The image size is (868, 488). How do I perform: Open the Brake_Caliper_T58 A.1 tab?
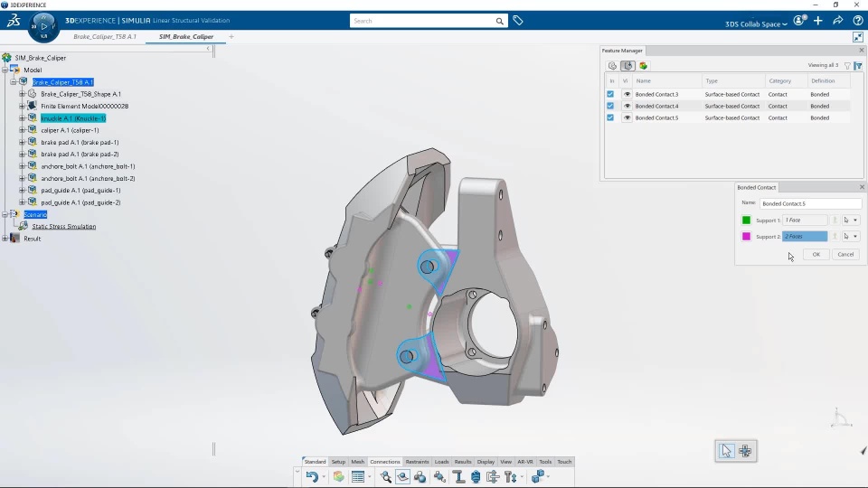coord(105,36)
